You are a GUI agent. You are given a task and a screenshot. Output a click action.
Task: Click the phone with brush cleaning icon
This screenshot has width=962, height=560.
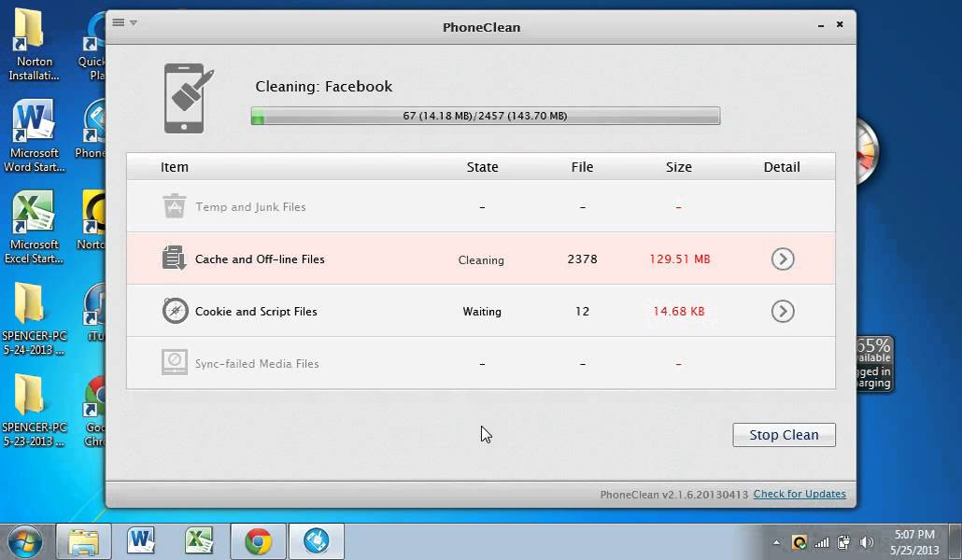click(x=189, y=98)
